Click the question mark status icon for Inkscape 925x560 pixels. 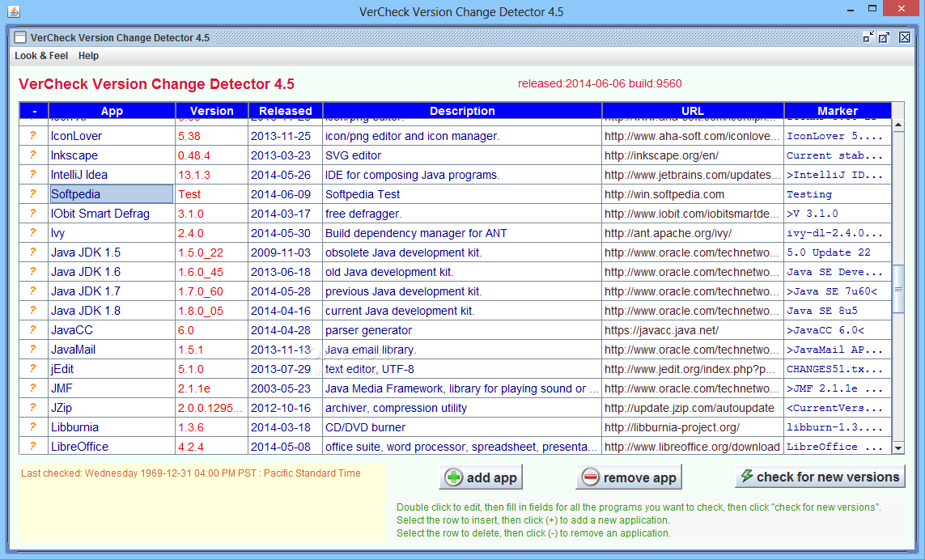33,155
